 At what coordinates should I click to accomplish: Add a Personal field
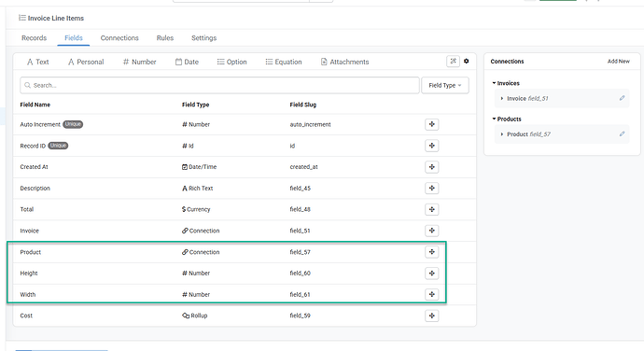86,62
